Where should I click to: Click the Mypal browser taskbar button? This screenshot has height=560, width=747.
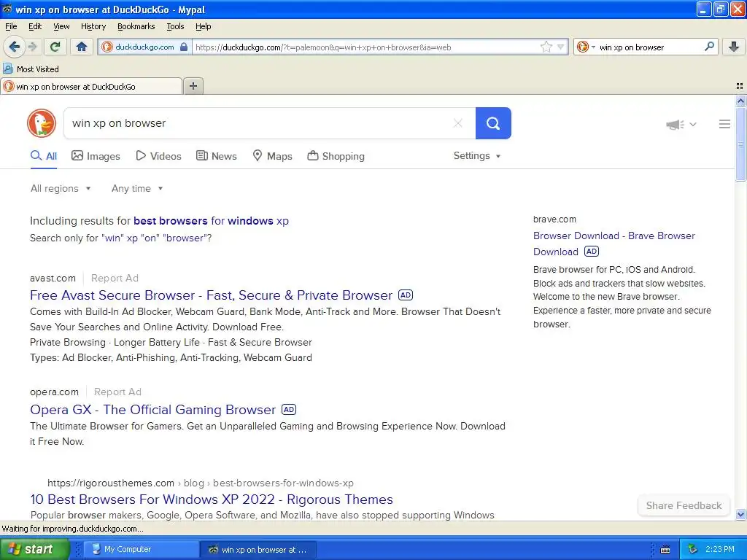coord(258,549)
